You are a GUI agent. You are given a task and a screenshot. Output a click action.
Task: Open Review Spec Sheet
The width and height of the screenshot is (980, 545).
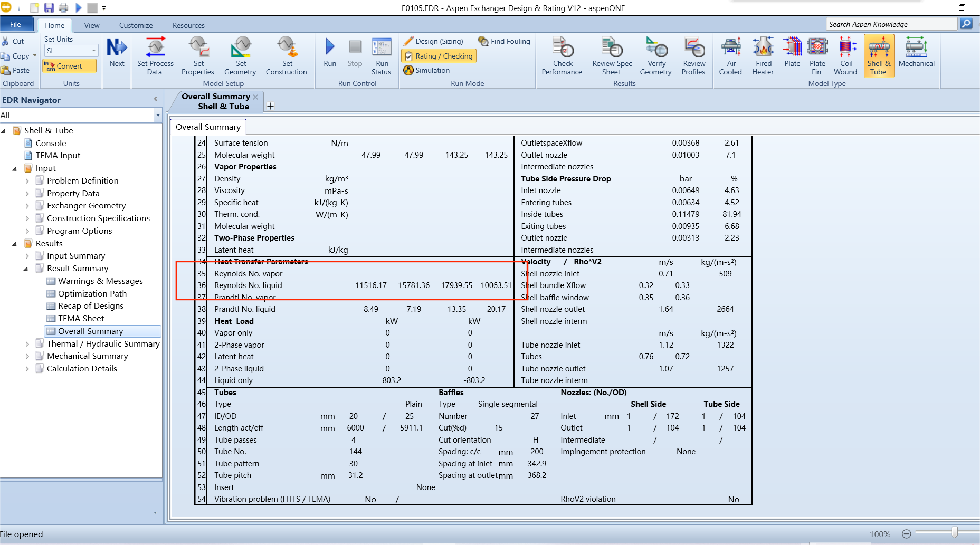click(612, 56)
